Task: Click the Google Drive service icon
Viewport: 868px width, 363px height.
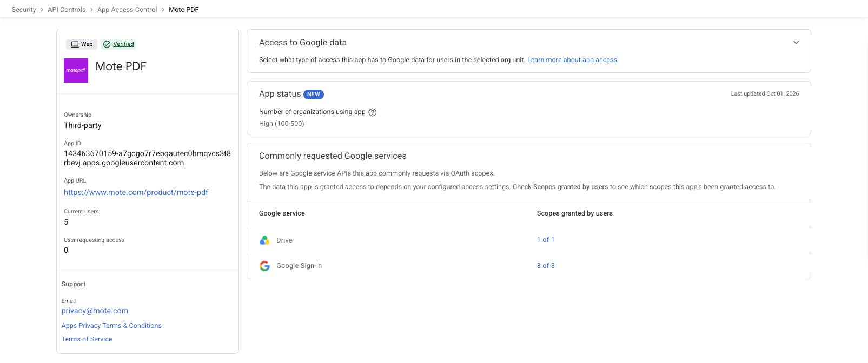Action: point(264,240)
